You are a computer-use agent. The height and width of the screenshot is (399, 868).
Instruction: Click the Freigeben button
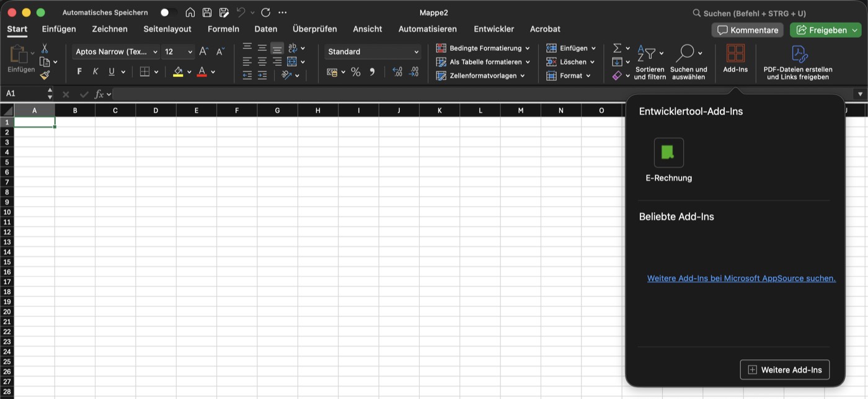click(x=826, y=30)
